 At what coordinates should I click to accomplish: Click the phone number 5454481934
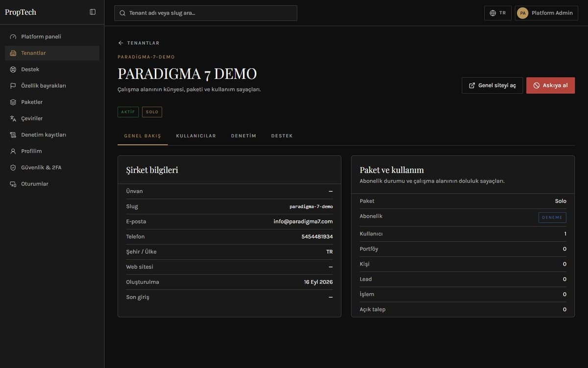pyautogui.click(x=317, y=237)
